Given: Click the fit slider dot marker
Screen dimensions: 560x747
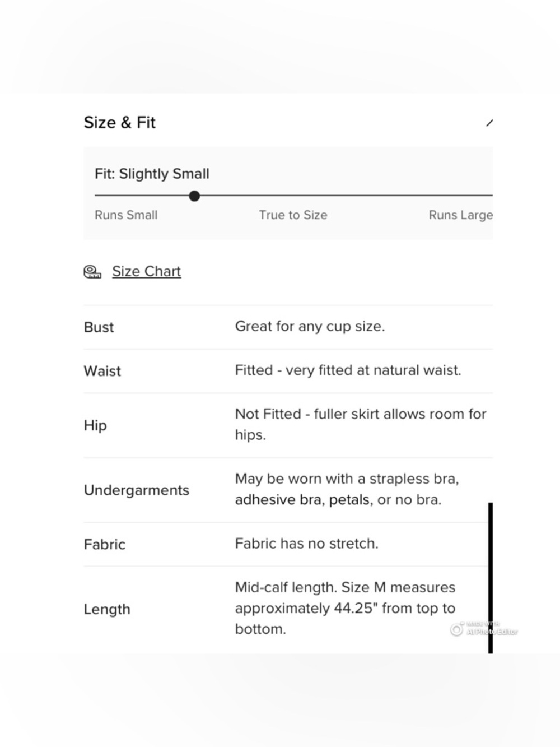Looking at the screenshot, I should point(194,196).
